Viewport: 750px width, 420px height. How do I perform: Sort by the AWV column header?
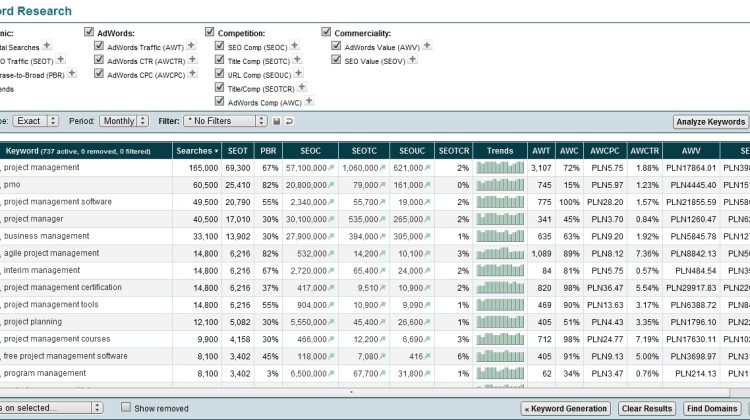pyautogui.click(x=691, y=151)
